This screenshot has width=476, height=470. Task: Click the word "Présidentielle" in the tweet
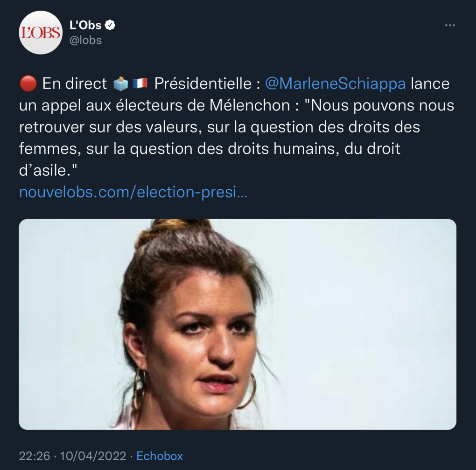pyautogui.click(x=203, y=84)
